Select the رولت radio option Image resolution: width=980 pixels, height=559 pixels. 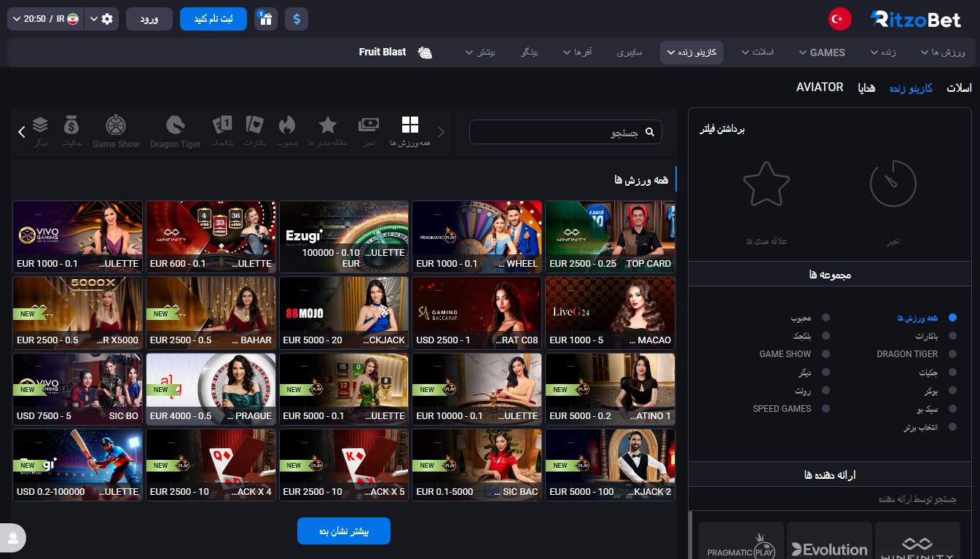[825, 391]
